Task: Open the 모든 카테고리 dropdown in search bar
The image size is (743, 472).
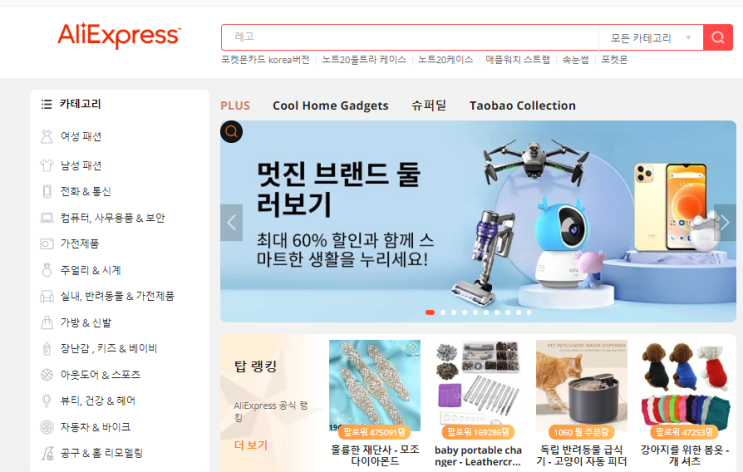Action: (651, 38)
